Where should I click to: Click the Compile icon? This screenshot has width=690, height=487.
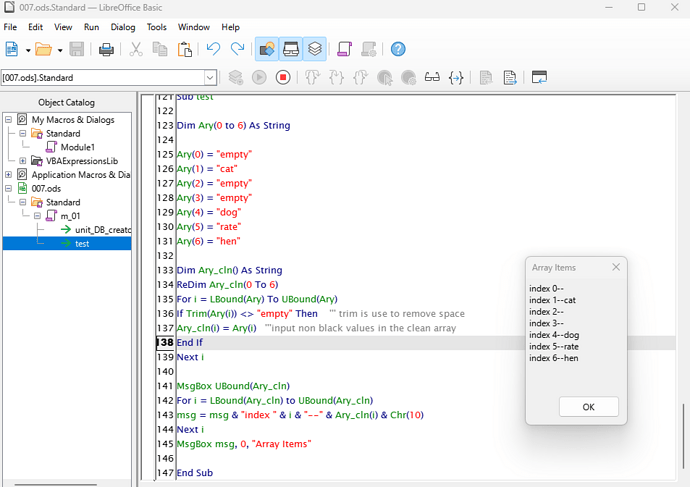pyautogui.click(x=235, y=77)
